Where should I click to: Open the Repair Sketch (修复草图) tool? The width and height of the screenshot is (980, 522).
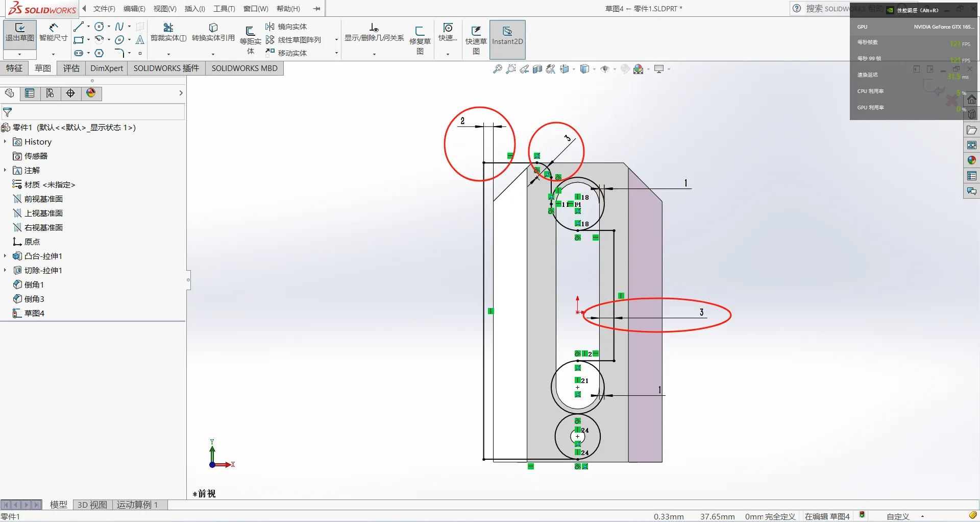(420, 40)
